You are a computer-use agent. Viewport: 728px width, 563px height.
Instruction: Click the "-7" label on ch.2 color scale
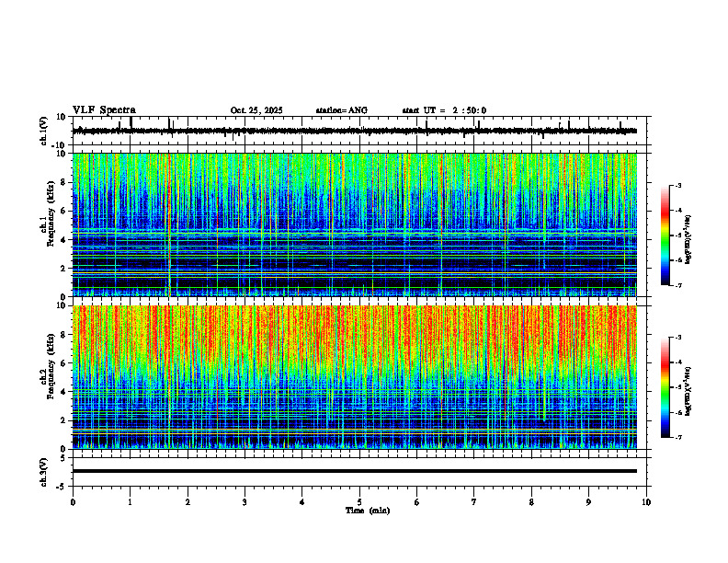(678, 437)
